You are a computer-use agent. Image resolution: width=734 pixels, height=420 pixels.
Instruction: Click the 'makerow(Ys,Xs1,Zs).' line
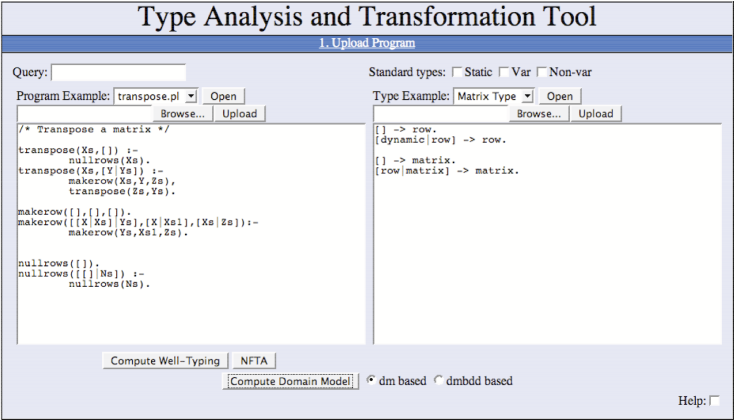pyautogui.click(x=128, y=233)
